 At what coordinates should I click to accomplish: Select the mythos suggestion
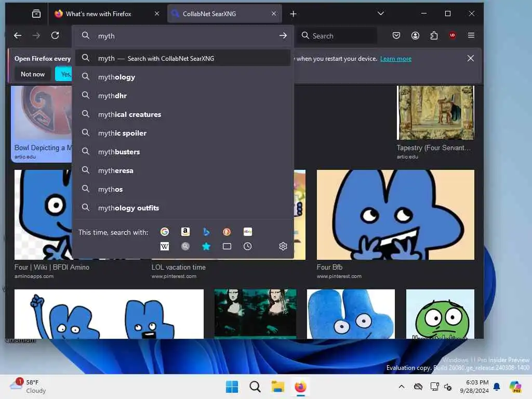click(183, 189)
